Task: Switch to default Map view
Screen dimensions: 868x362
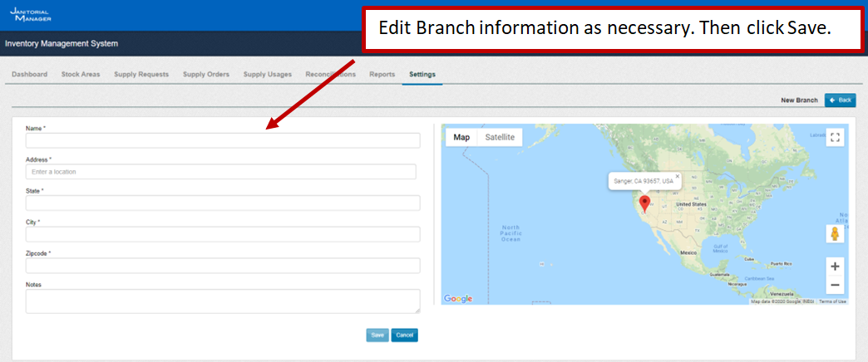Action: pyautogui.click(x=461, y=137)
